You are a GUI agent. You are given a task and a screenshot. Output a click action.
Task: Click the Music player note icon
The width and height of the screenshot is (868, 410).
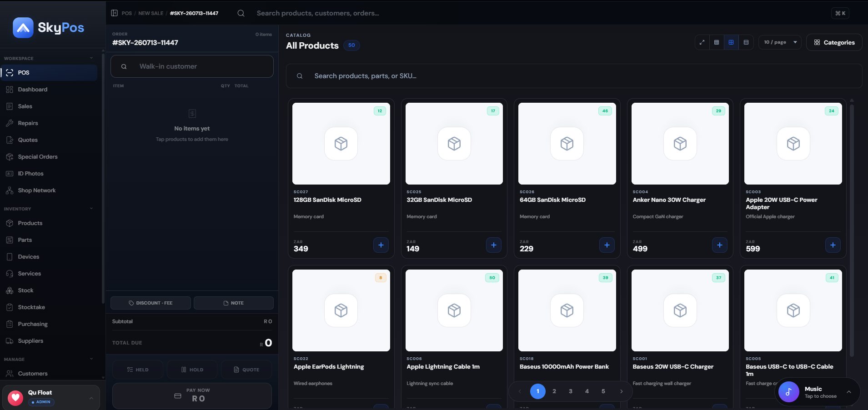click(x=789, y=392)
